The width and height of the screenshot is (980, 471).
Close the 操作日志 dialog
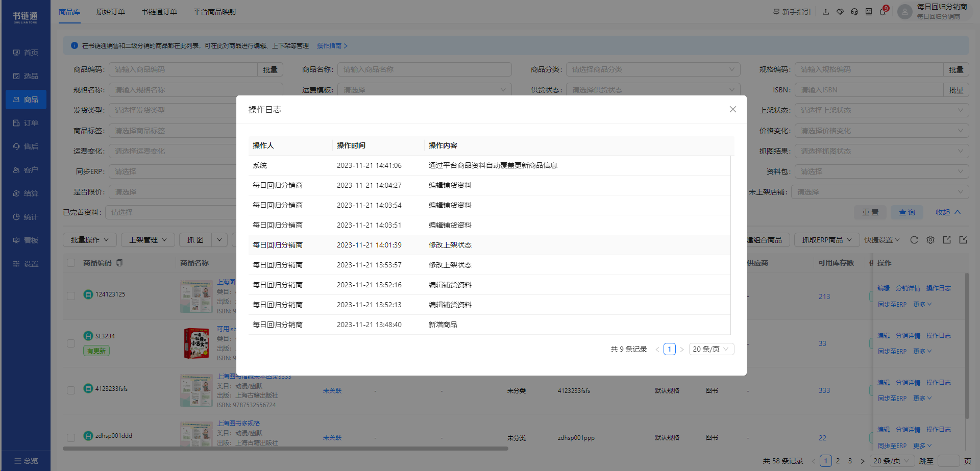pos(732,109)
